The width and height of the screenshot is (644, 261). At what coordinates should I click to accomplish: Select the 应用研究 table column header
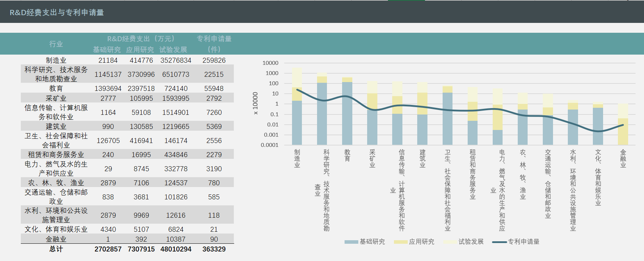point(140,50)
